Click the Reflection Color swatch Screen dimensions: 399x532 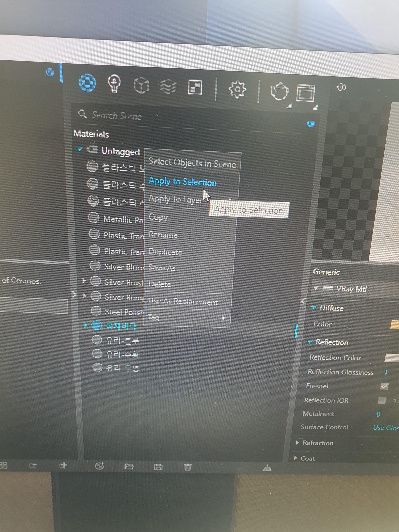(x=392, y=358)
